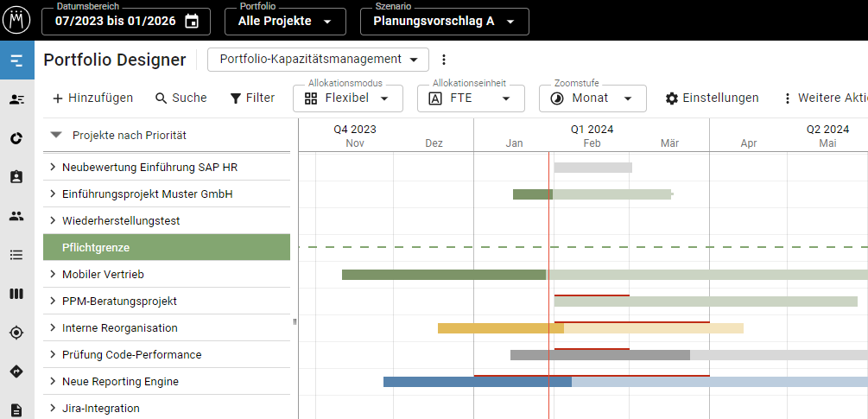The width and height of the screenshot is (868, 419).
Task: Click the blue Neue Reporting Engine bar
Action: 477,381
